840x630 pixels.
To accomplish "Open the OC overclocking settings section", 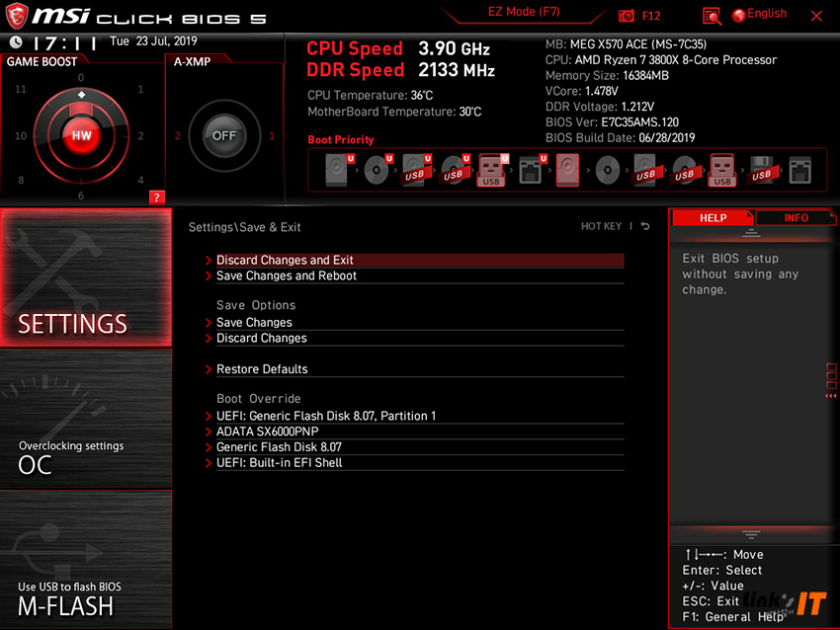I will [x=86, y=419].
